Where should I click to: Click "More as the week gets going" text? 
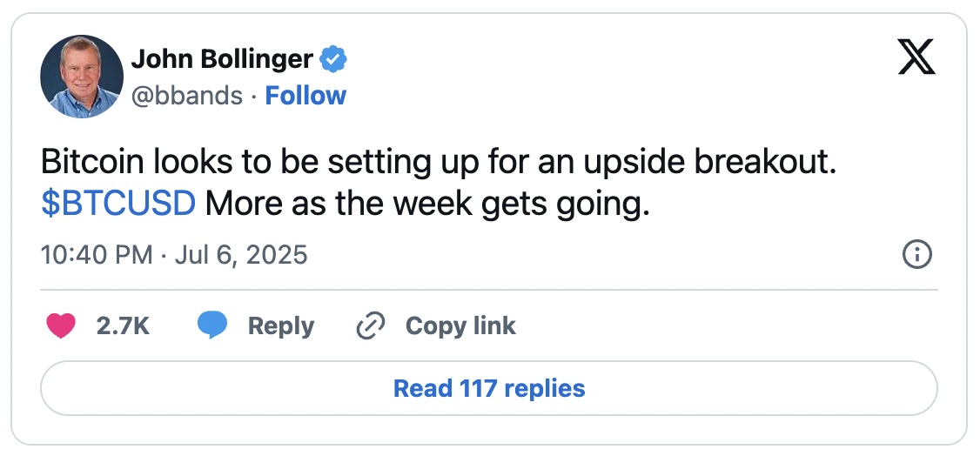coord(428,205)
